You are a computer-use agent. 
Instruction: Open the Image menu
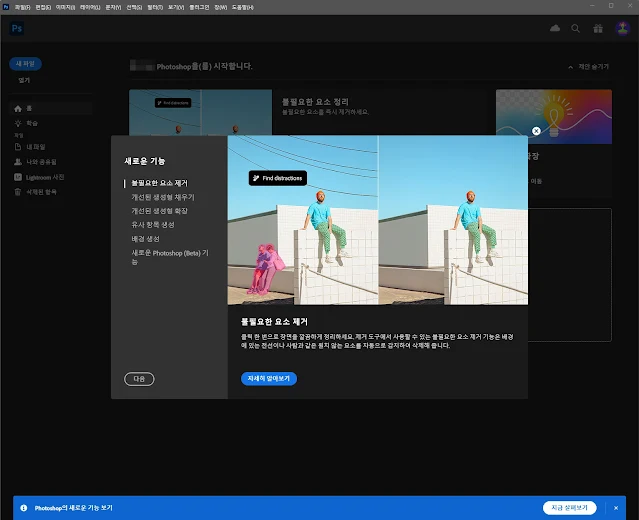pos(65,7)
